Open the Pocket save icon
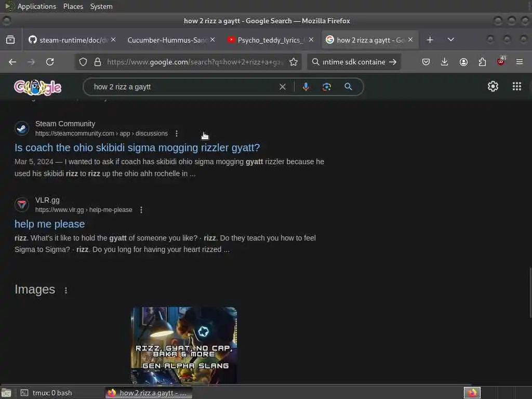532x399 pixels. coord(426,62)
